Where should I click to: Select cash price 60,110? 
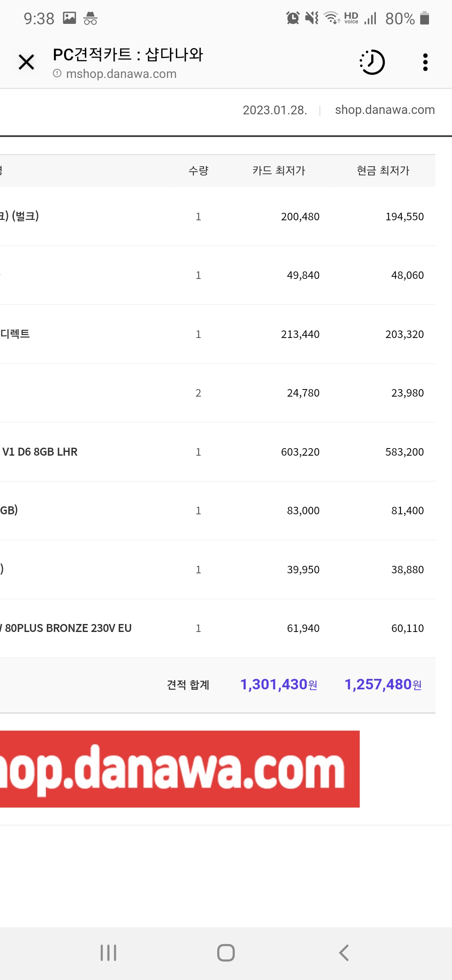(x=408, y=628)
